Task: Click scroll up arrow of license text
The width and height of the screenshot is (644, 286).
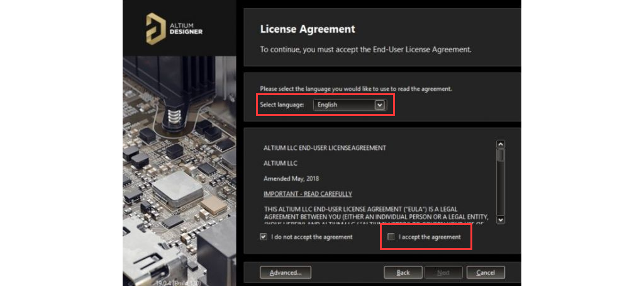Action: tap(500, 144)
